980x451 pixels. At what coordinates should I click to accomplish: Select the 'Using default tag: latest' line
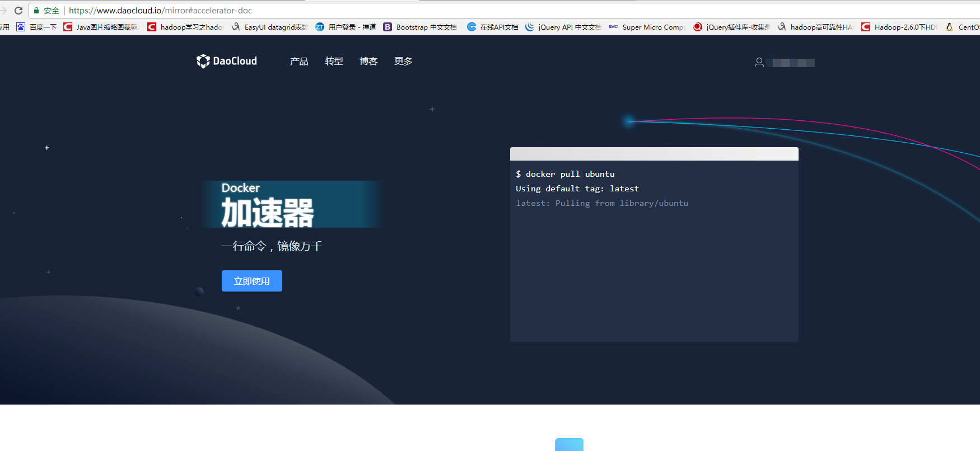(577, 189)
